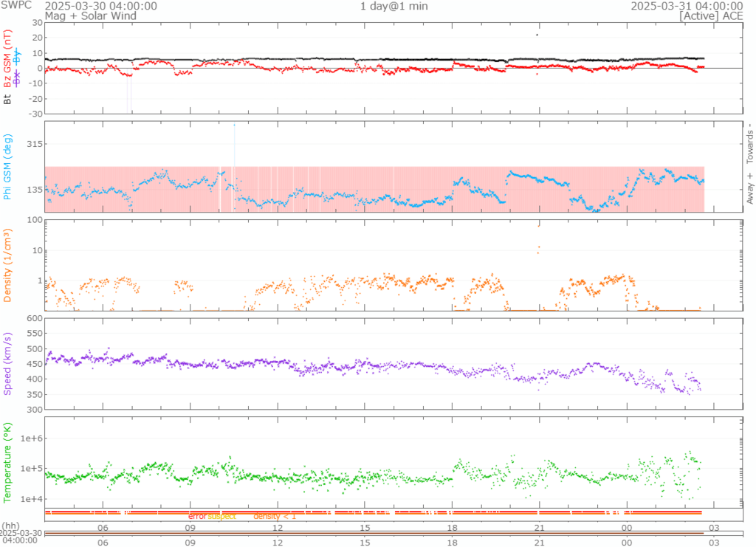The width and height of the screenshot is (756, 547).
Task: Click the end time 2025-03-31 04:00:00
Action: tap(687, 6)
